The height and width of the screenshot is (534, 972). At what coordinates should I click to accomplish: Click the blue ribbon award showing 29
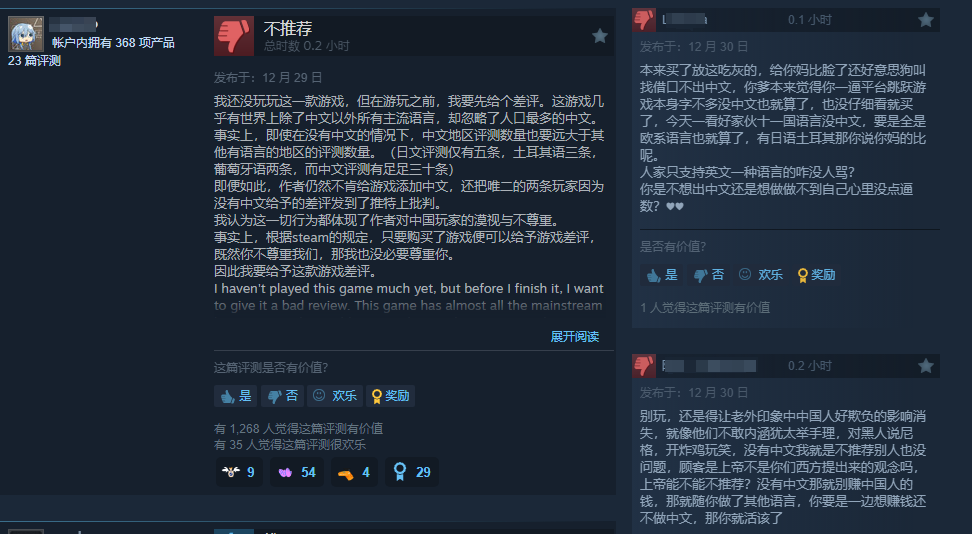(x=412, y=472)
